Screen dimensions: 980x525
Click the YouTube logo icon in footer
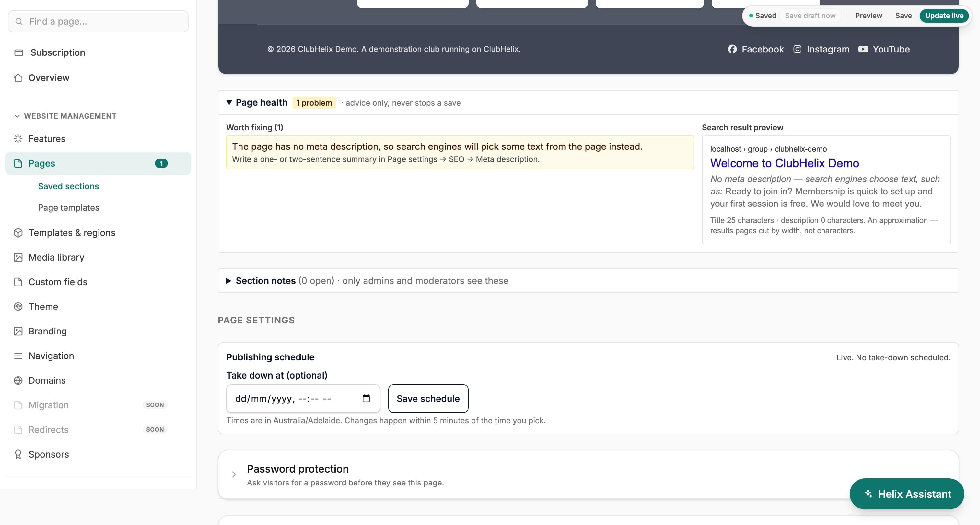tap(863, 49)
